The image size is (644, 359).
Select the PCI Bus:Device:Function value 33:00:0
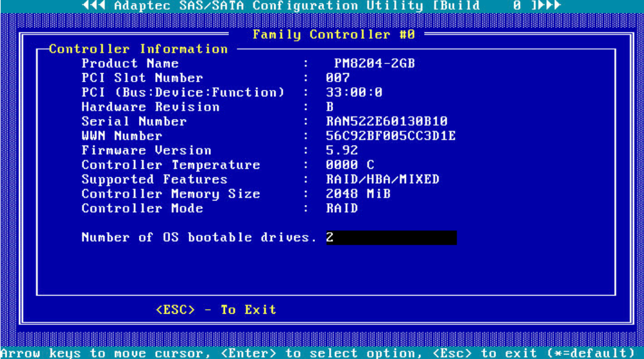coord(354,92)
